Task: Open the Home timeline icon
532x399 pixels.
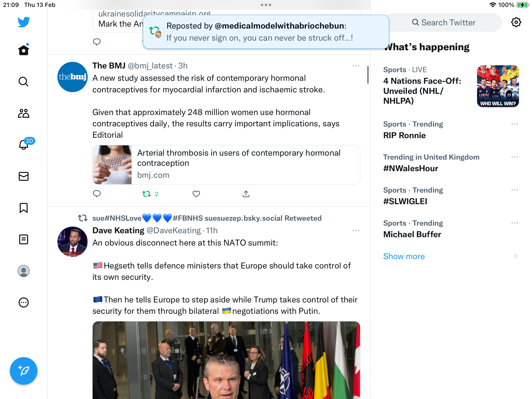Action: coord(24,50)
